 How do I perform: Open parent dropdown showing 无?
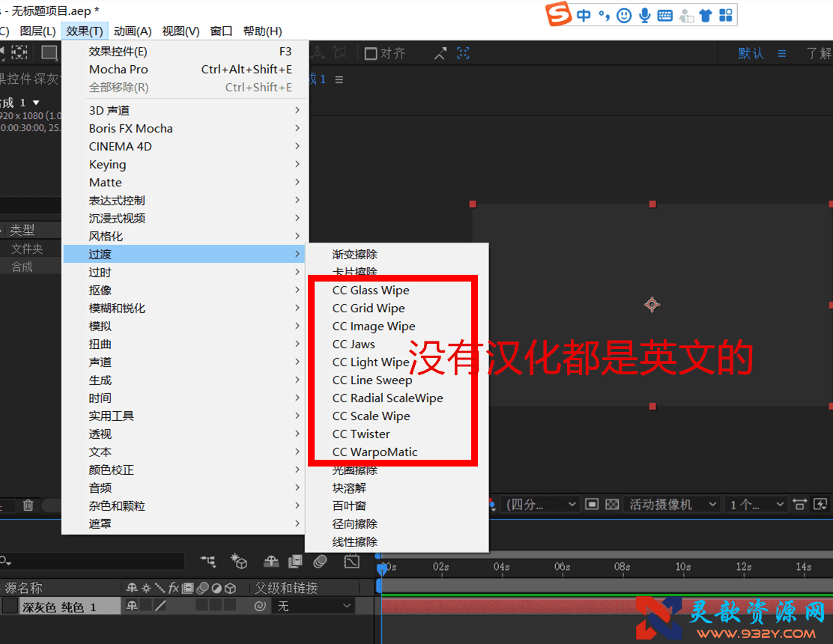313,606
